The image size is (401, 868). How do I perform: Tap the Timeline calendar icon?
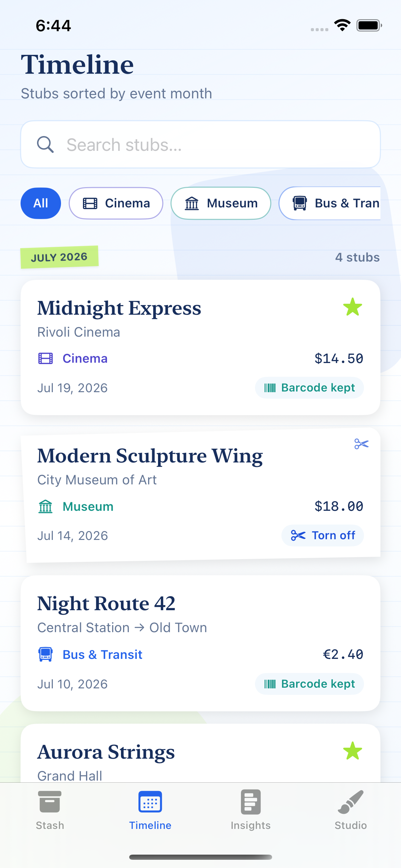coord(150,802)
